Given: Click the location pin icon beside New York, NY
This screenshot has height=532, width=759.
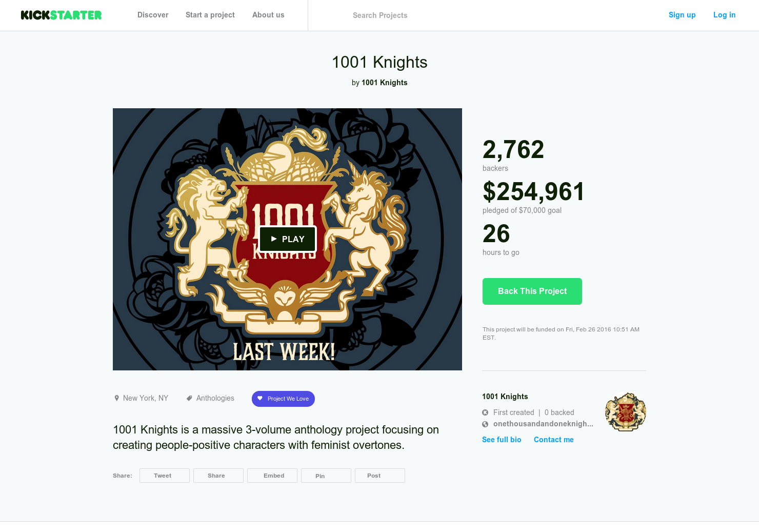Looking at the screenshot, I should click(117, 398).
